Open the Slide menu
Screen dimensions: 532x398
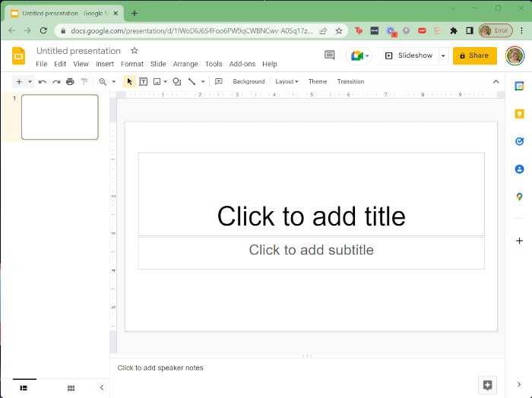tap(158, 64)
